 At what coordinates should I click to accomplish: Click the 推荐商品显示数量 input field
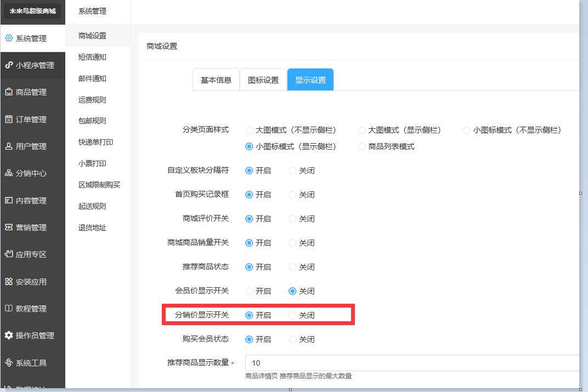point(411,363)
